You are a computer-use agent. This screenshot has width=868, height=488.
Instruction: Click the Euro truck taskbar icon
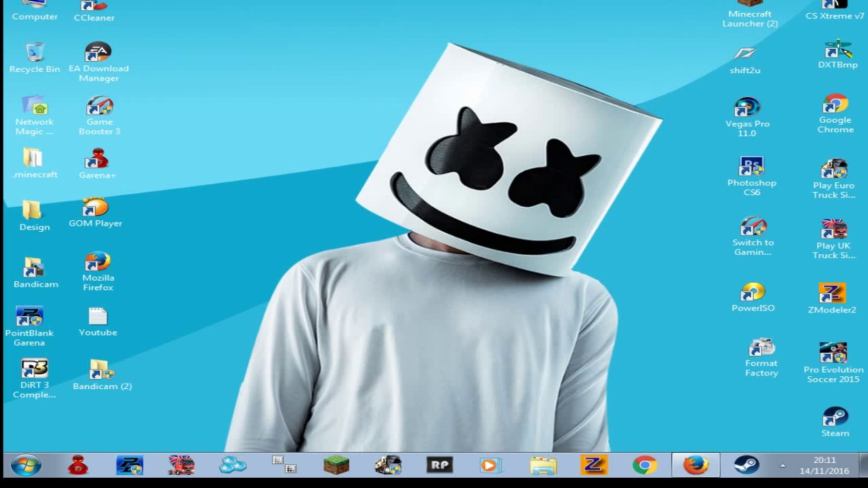pos(388,466)
